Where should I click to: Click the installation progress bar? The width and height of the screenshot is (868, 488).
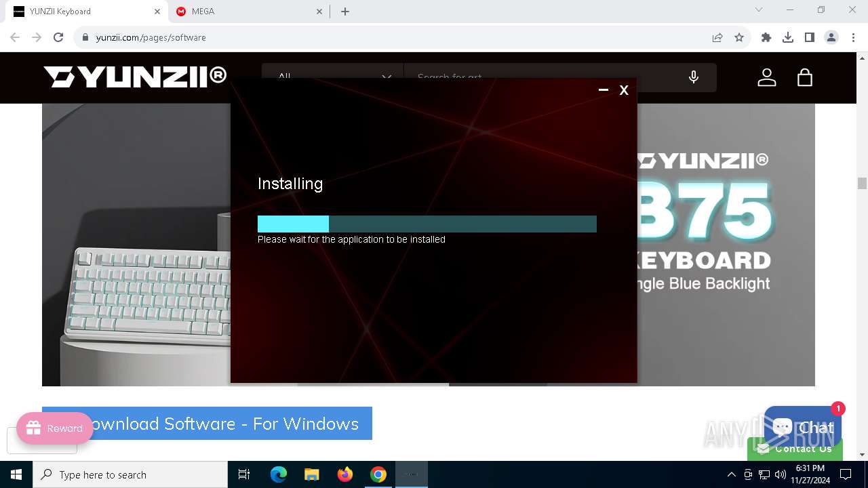427,224
